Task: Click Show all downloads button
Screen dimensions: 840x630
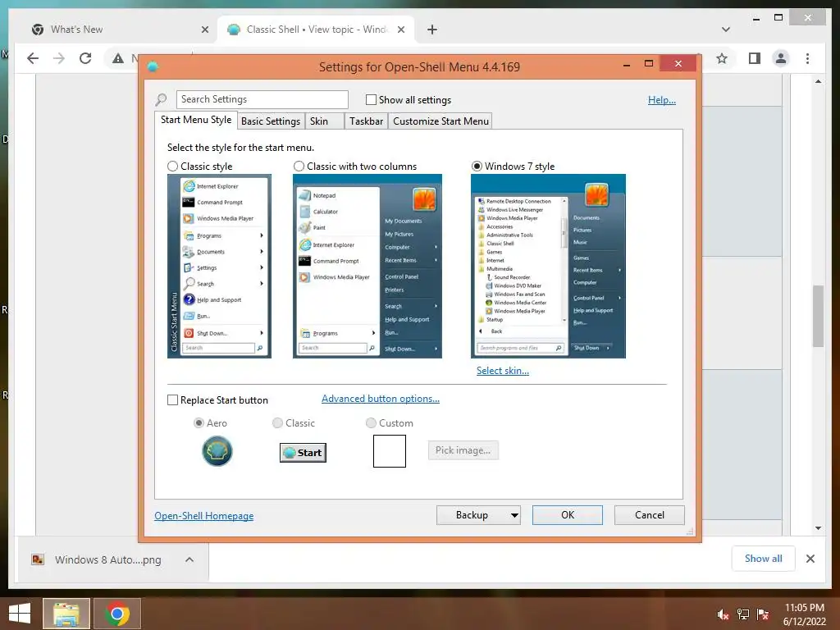Action: point(764,559)
